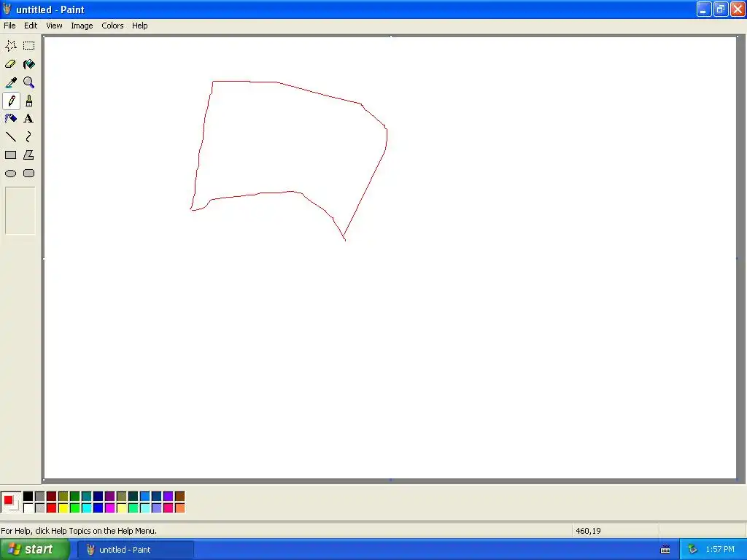Minimize the Paint window

704,9
